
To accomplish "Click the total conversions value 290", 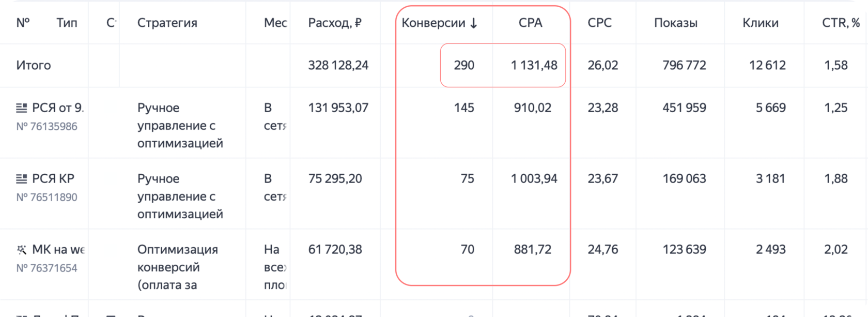I will pyautogui.click(x=463, y=66).
